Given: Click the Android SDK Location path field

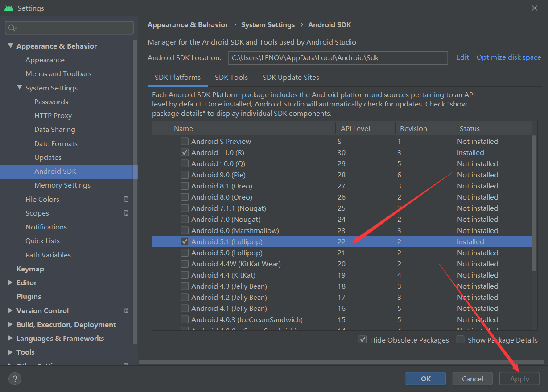Looking at the screenshot, I should 338,58.
